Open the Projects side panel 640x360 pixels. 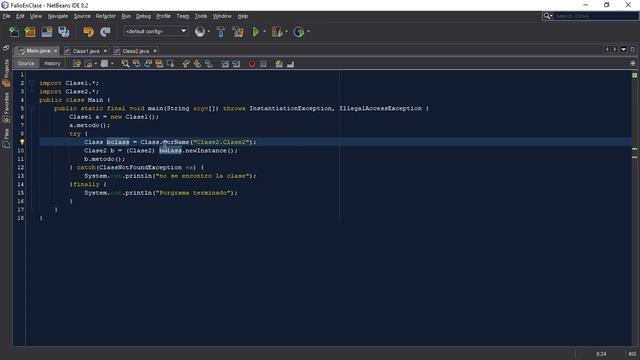pos(6,73)
